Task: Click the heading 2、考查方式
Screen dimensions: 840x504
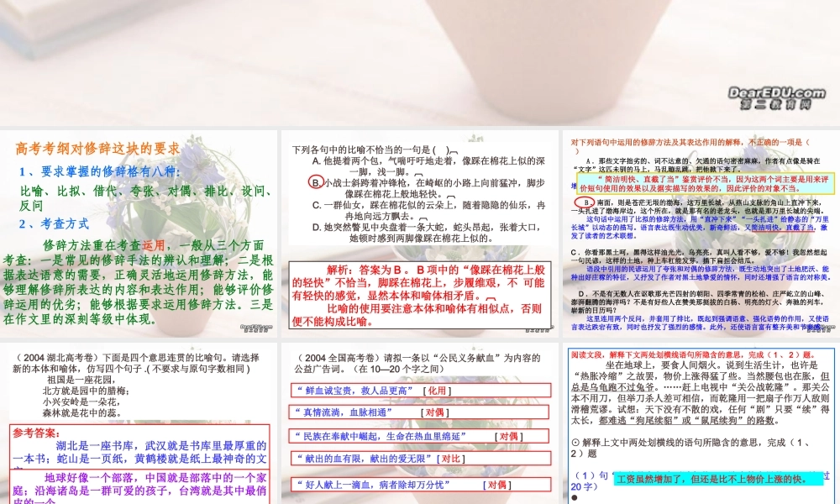Action: point(54,224)
